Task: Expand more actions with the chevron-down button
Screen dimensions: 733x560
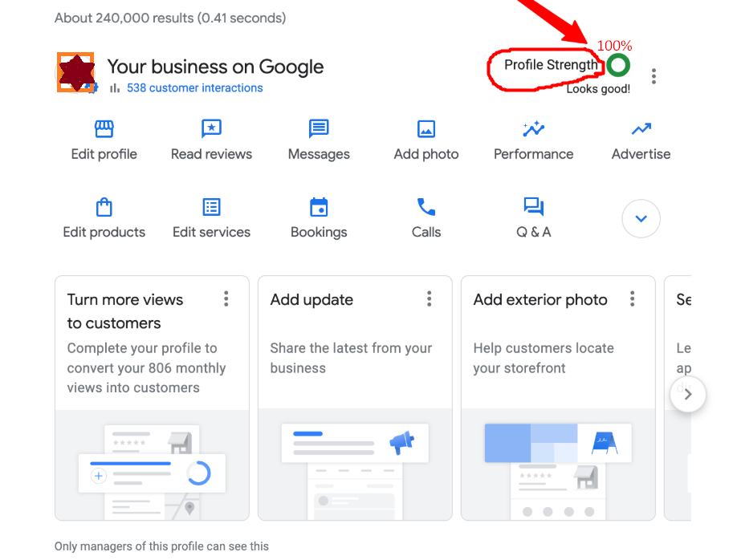Action: pos(641,218)
